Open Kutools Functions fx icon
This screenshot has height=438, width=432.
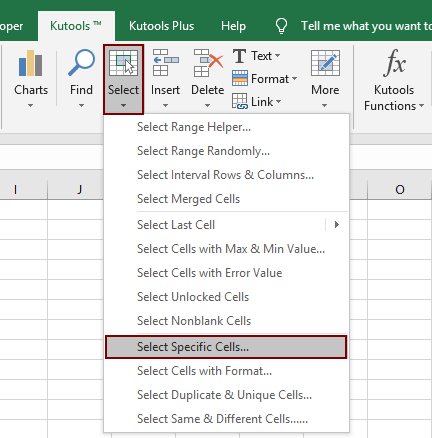pyautogui.click(x=395, y=63)
